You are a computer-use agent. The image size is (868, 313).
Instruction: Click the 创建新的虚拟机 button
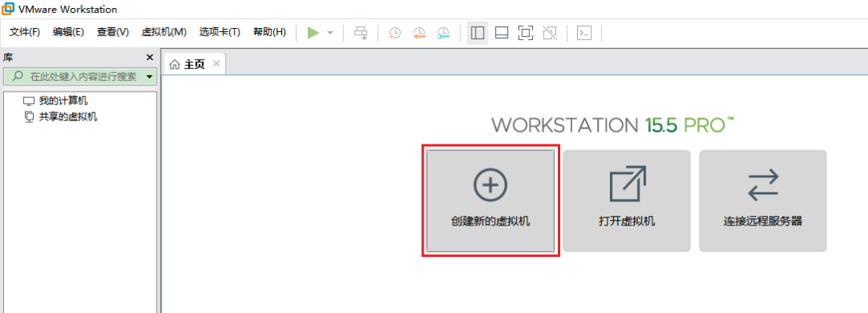(x=490, y=201)
